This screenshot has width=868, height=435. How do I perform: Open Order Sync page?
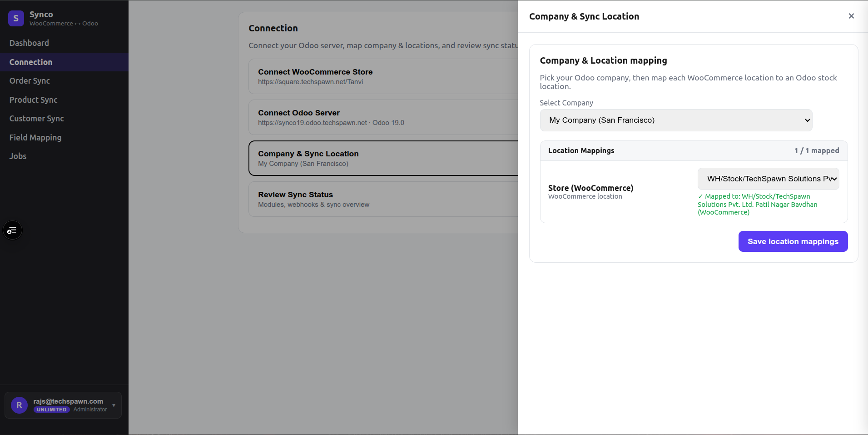[64, 80]
